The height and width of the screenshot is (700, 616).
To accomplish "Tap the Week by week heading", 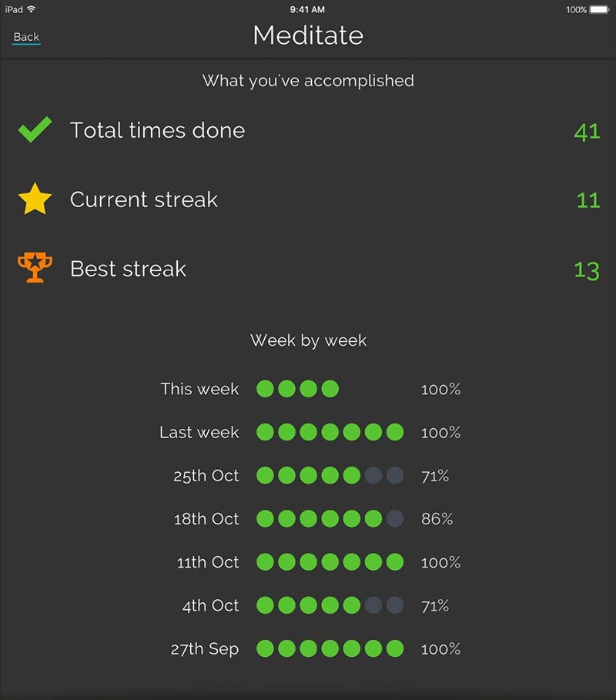I will point(308,340).
